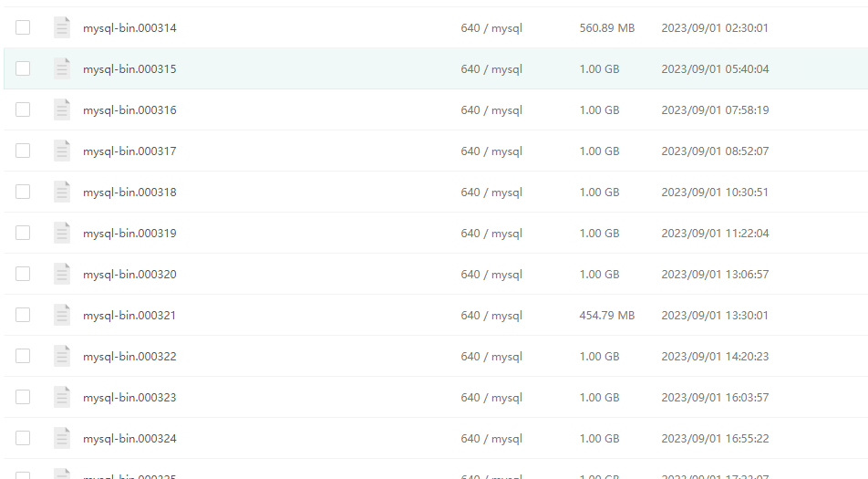Select the file icon beside mysql-bin.000321

tap(62, 315)
